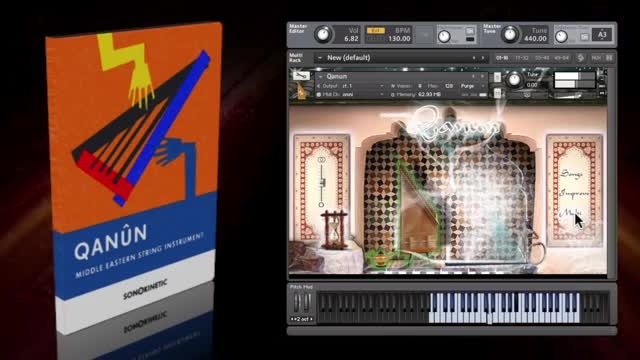Open the Purge dropdown menu
This screenshot has height=360, width=640.
[472, 86]
